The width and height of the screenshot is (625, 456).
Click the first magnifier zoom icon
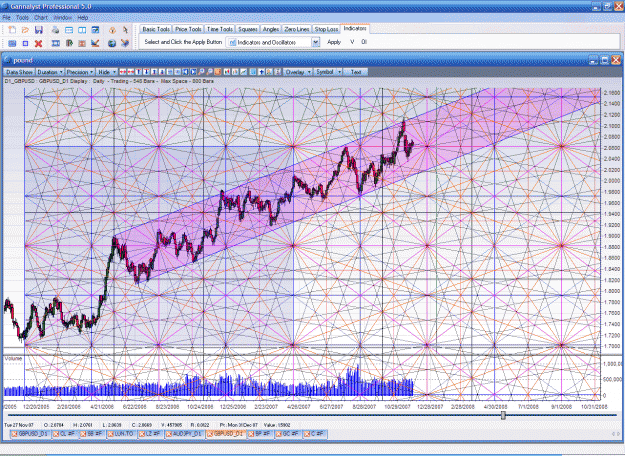click(x=201, y=72)
